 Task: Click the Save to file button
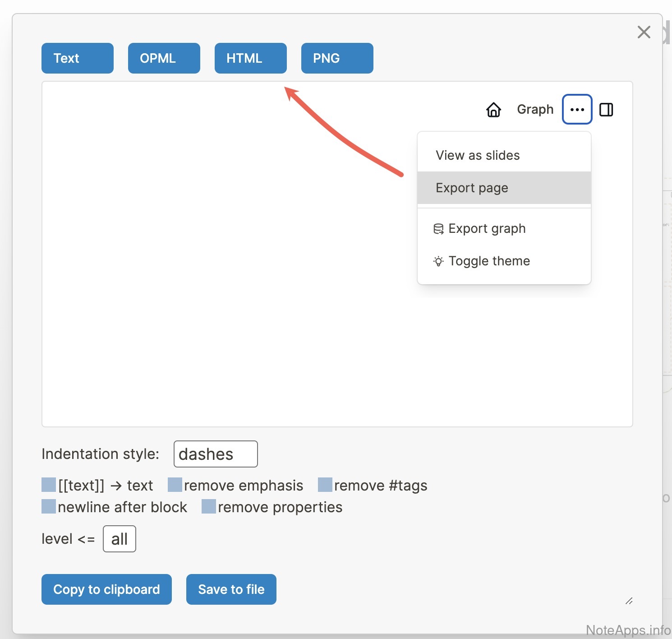[x=231, y=589]
